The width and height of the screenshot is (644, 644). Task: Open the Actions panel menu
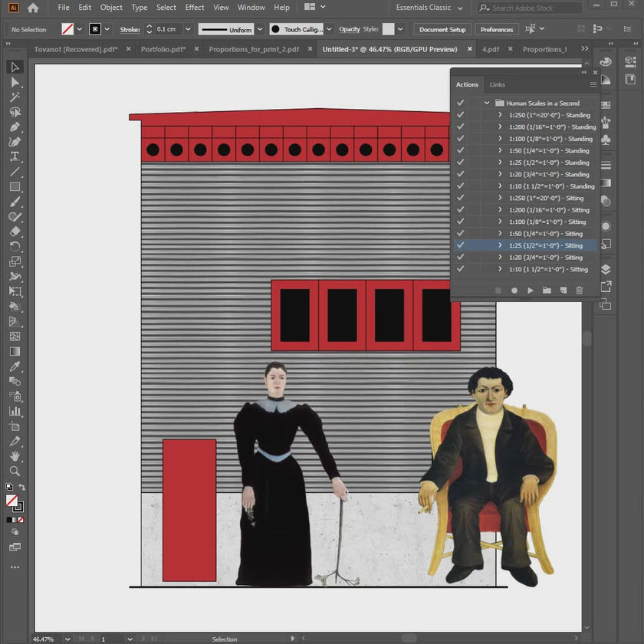point(593,84)
